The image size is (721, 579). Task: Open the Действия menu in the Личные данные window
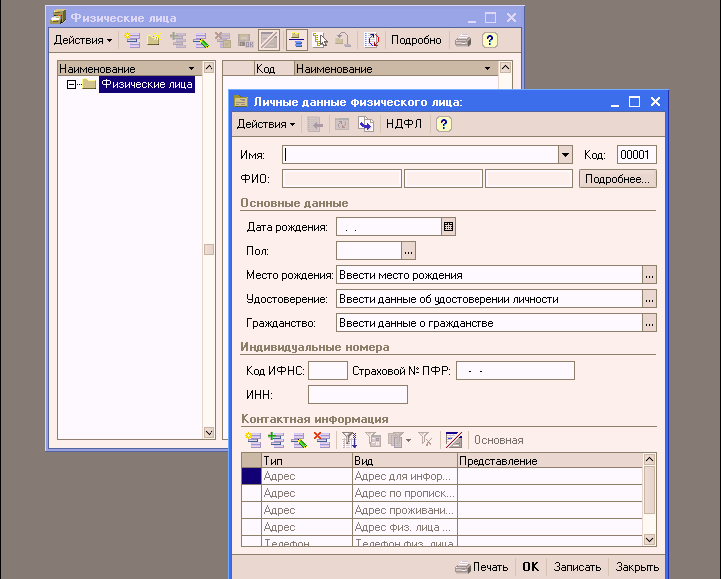tap(265, 124)
